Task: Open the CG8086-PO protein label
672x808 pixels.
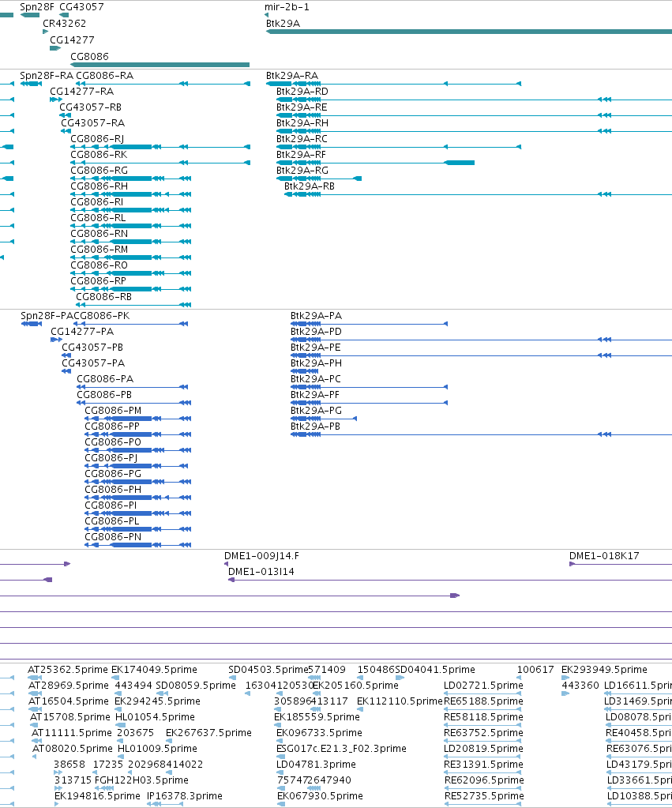Action: coord(113,442)
